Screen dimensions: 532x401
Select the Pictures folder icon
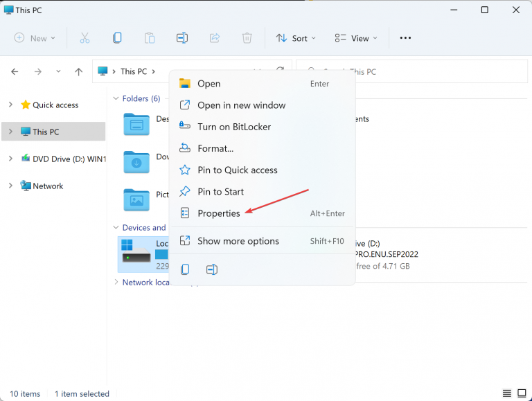(136, 200)
